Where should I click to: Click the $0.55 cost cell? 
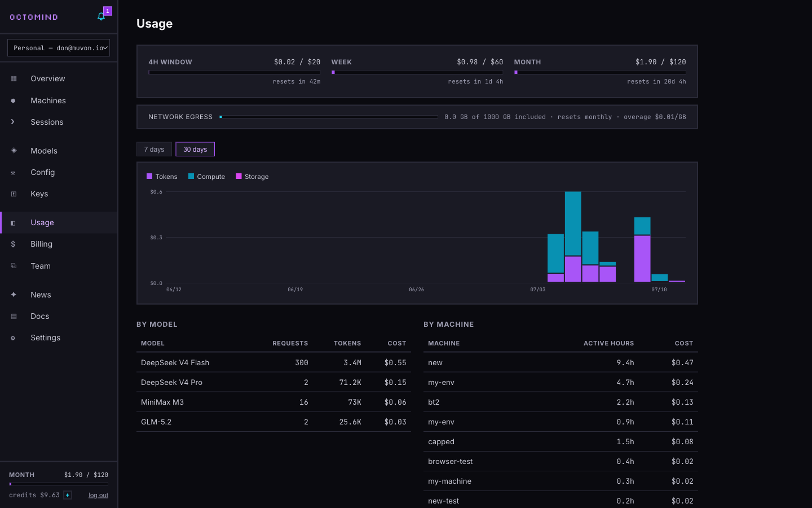395,362
